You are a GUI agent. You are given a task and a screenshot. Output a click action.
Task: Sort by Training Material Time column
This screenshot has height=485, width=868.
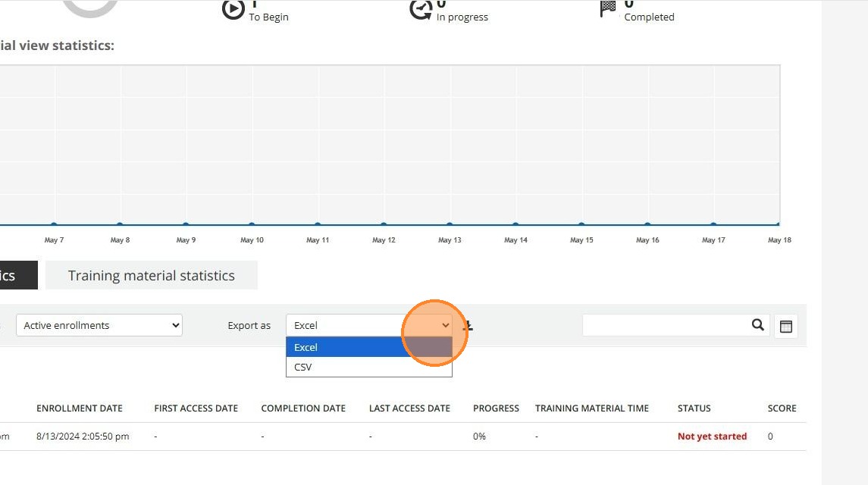click(x=592, y=408)
